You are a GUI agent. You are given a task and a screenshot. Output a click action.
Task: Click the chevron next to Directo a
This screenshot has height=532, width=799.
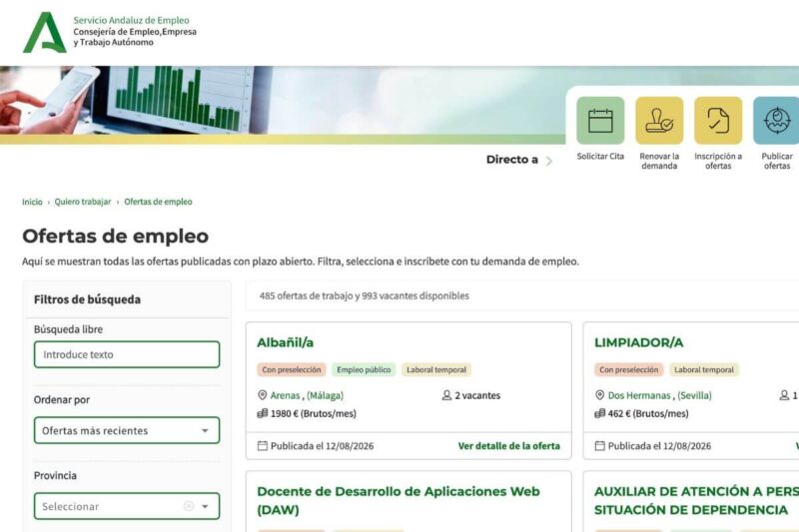[548, 161]
